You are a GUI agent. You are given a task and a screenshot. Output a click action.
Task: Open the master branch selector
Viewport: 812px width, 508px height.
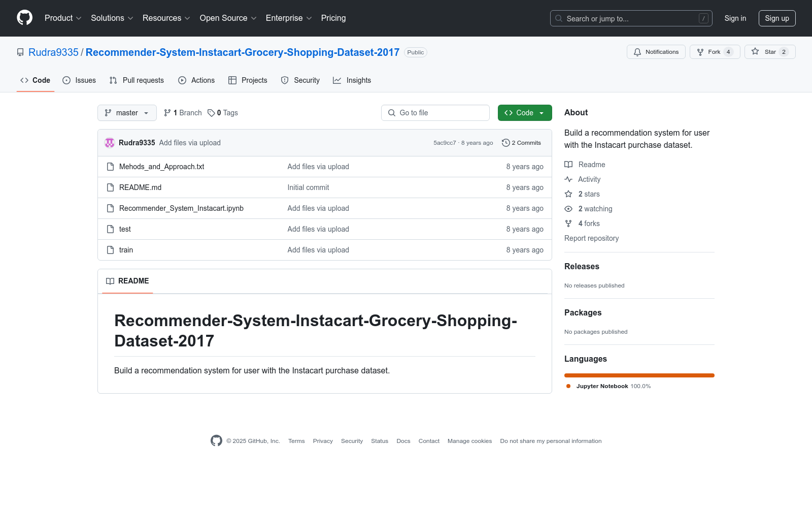pos(127,113)
